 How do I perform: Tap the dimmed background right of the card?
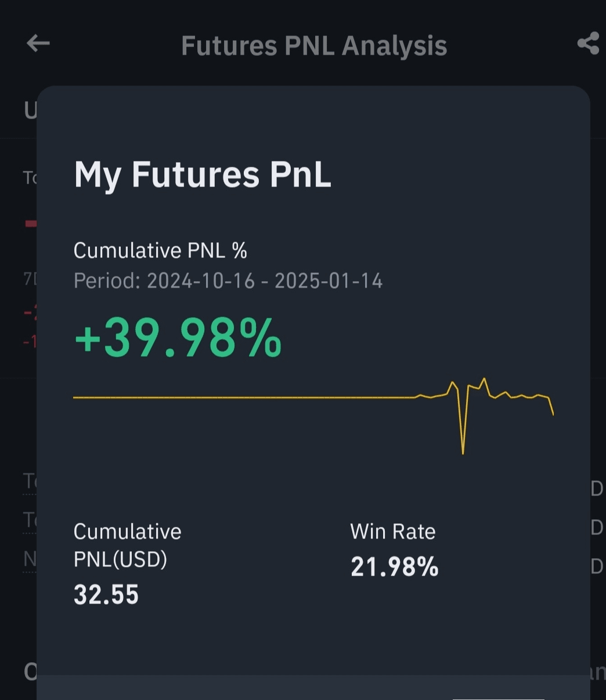coord(598,290)
